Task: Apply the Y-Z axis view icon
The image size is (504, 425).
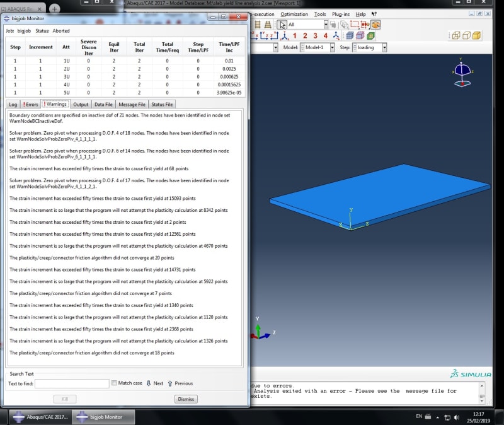Action: (265, 36)
